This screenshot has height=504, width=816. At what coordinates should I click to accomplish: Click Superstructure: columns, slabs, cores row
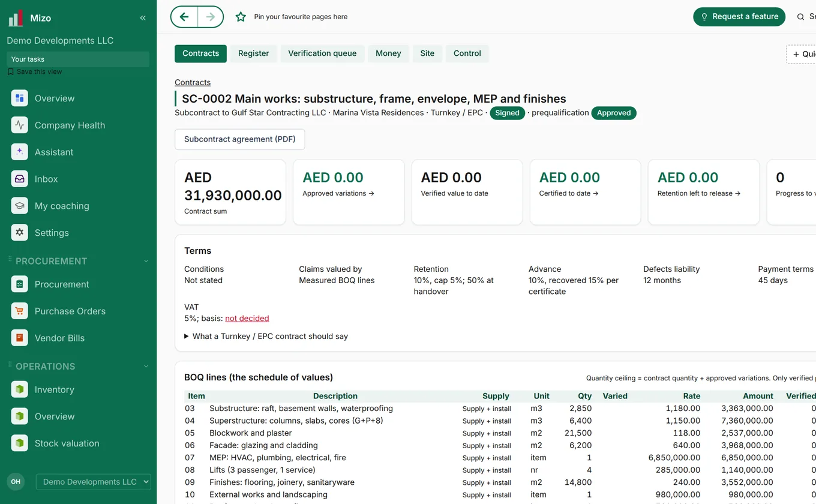coord(500,421)
